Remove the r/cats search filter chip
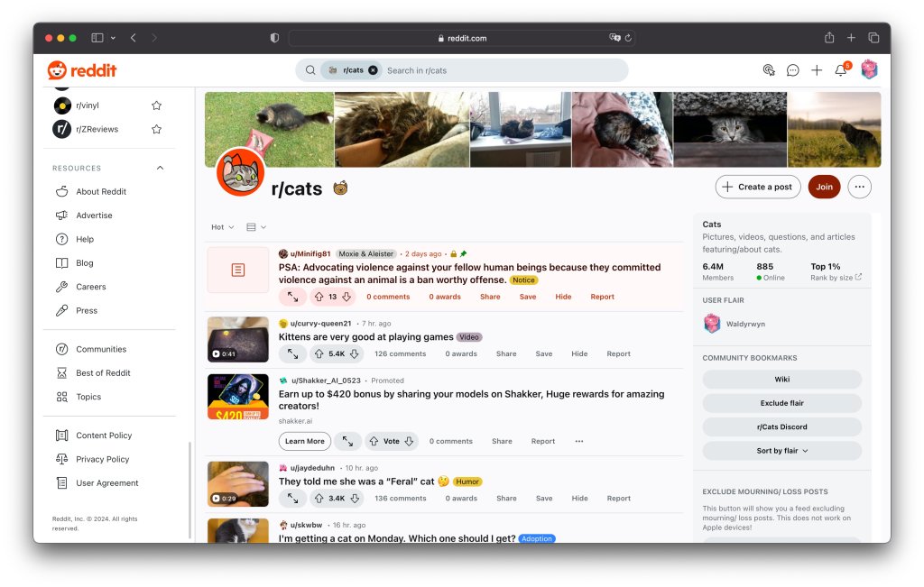This screenshot has height=587, width=924. 373,70
